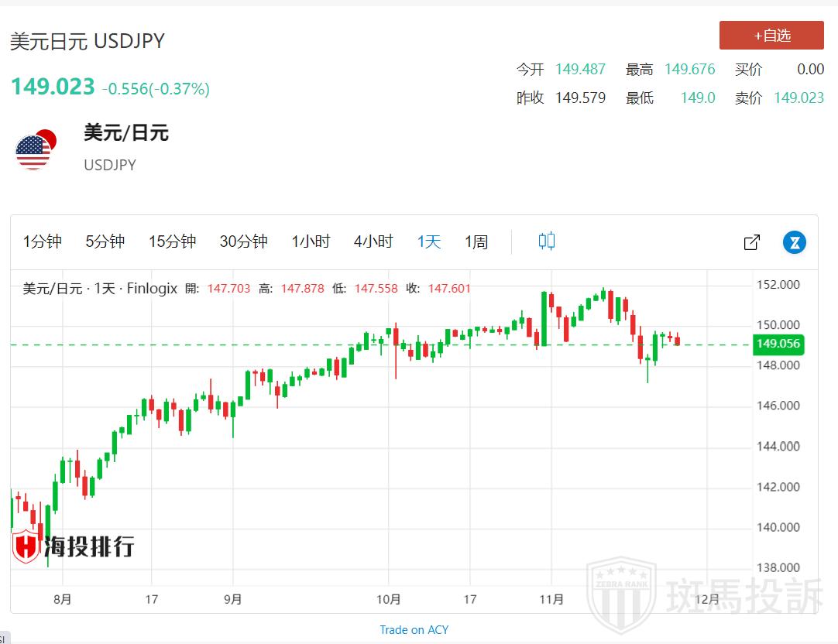Switch to 30分钟 interval
This screenshot has height=644, width=838.
pos(243,241)
